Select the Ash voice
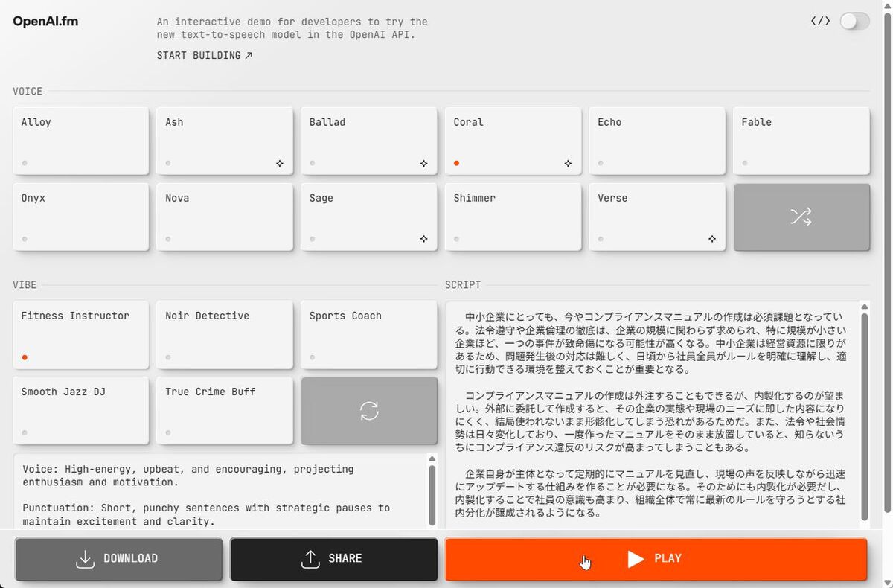 coord(225,140)
